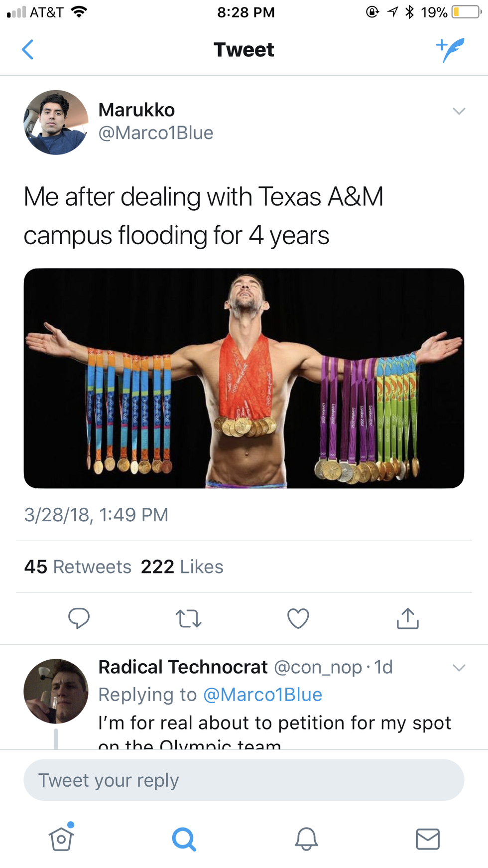The image size is (488, 868).
Task: Open Marukko's profile picture
Action: [56, 122]
